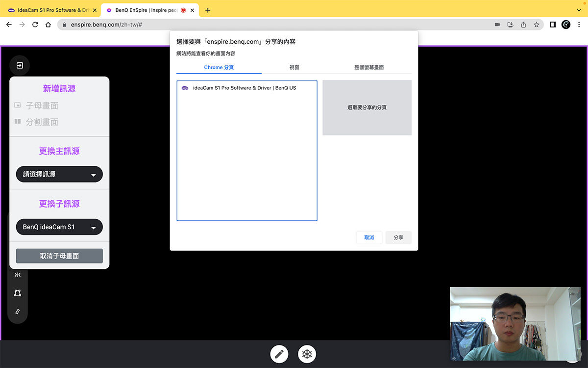Click the Chrome profile avatar
This screenshot has height=368, width=588.
click(x=566, y=25)
